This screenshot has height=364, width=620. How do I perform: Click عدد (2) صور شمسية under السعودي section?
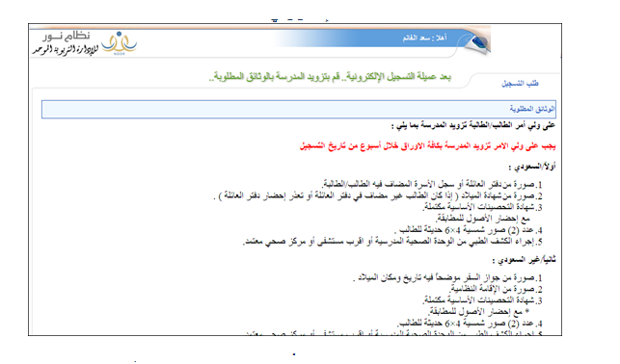(x=469, y=230)
